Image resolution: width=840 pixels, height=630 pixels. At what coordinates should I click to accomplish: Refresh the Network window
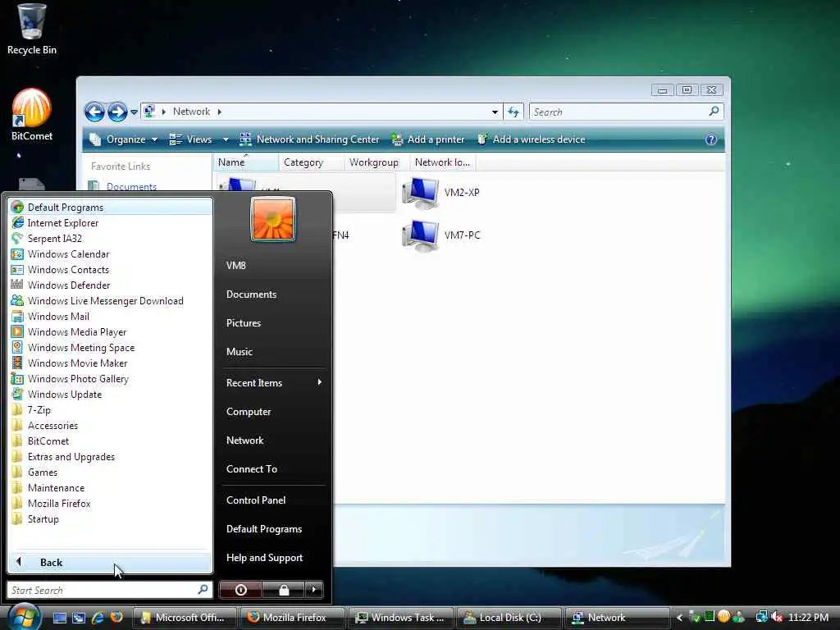514,112
